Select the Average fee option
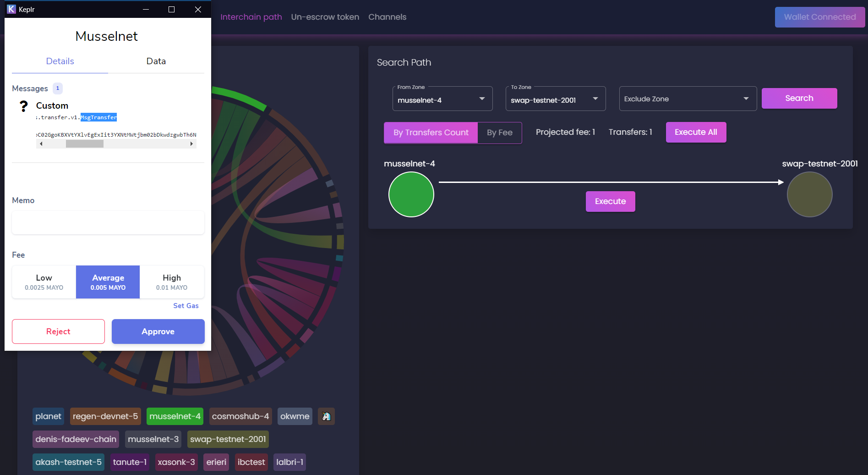 [108, 282]
